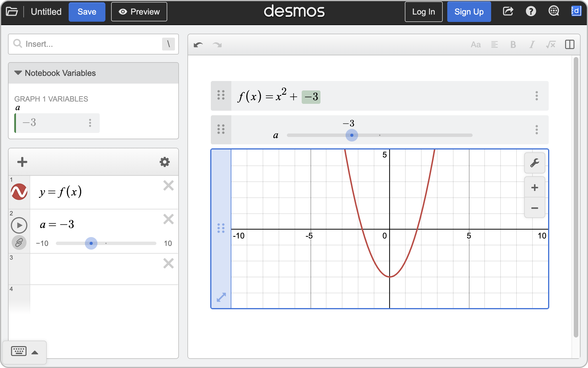This screenshot has width=588, height=368.
Task: Click the backslash command button
Action: point(168,44)
